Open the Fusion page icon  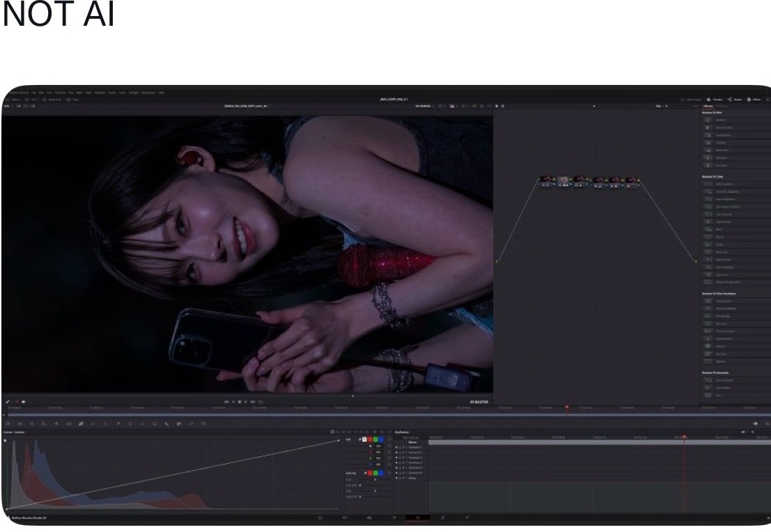394,517
